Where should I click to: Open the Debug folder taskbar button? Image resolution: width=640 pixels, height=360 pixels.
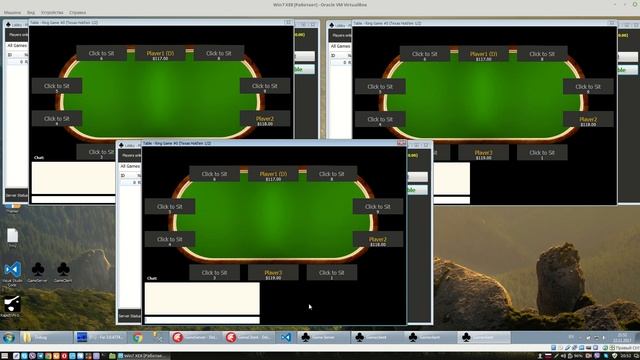[46, 338]
